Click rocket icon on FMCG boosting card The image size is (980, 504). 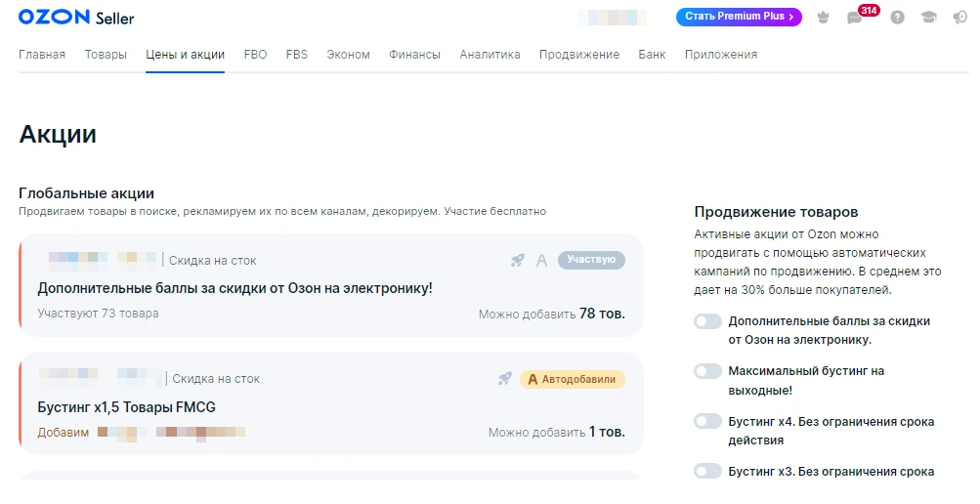tap(504, 378)
